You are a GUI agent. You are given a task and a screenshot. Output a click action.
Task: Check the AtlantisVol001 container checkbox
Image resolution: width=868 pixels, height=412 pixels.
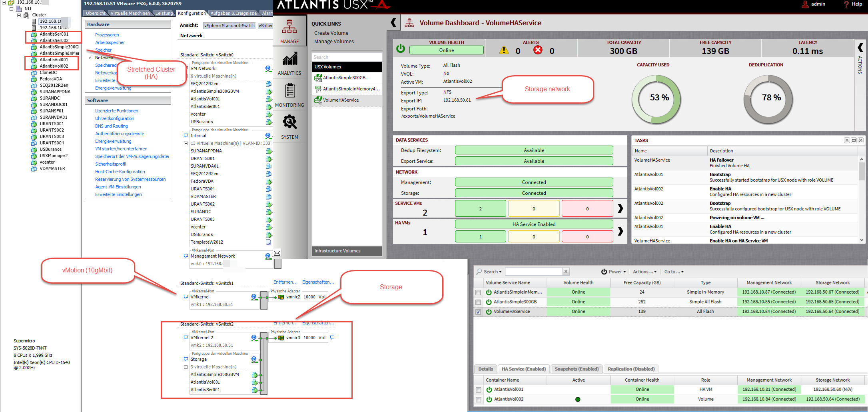pos(479,390)
